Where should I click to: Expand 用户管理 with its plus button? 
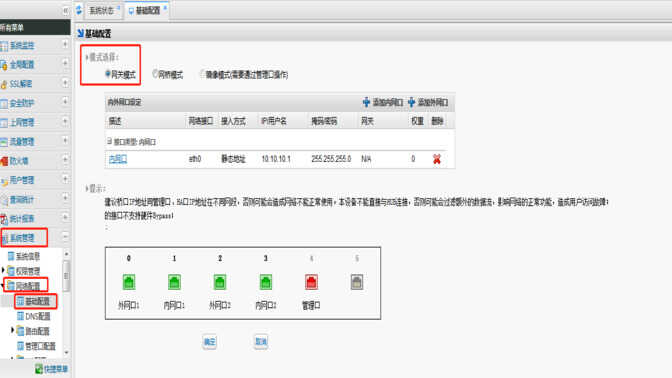point(65,179)
